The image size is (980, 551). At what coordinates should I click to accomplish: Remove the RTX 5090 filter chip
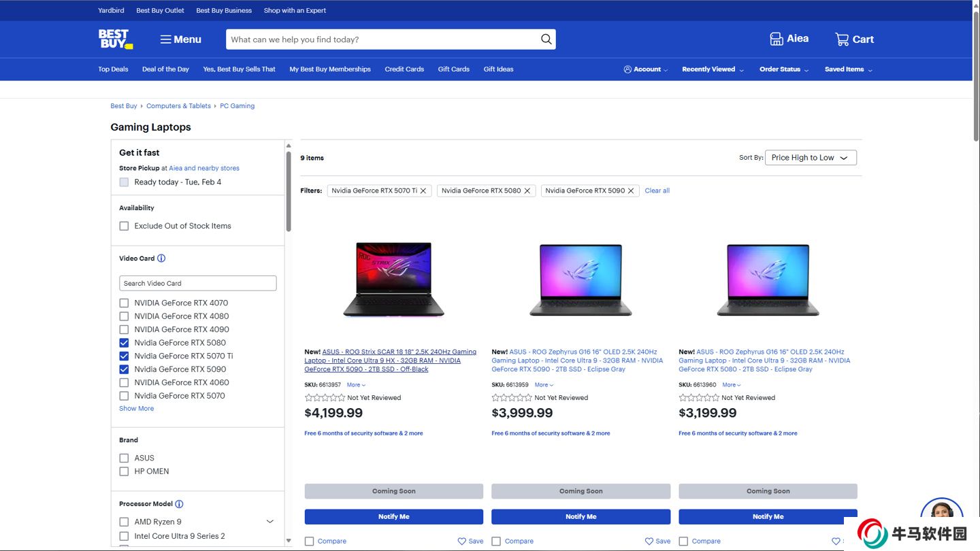(631, 191)
